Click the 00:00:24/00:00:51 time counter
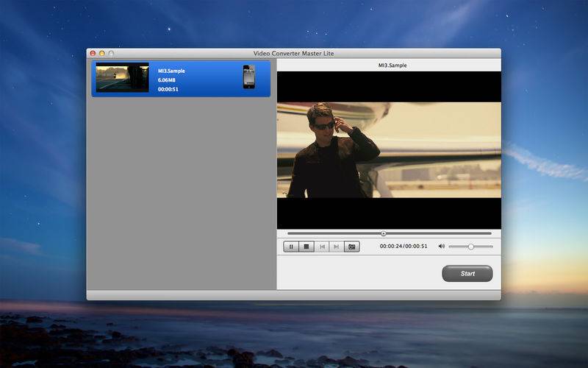588x368 pixels. click(404, 247)
